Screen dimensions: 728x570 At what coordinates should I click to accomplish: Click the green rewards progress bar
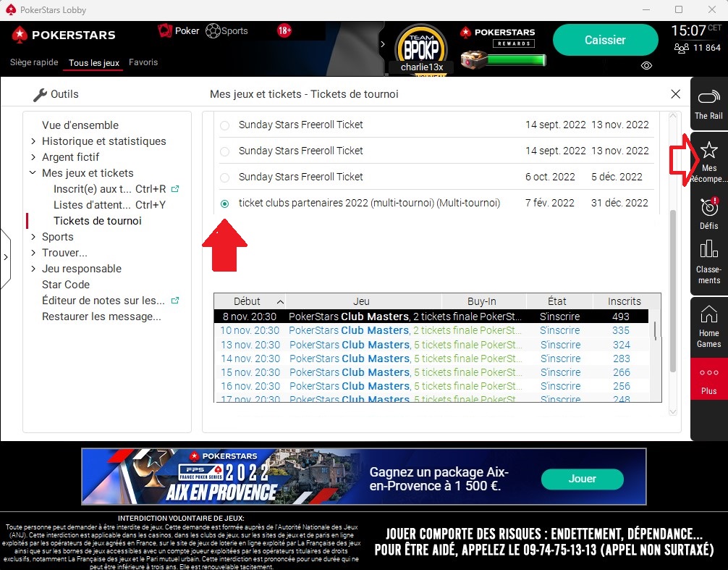516,60
